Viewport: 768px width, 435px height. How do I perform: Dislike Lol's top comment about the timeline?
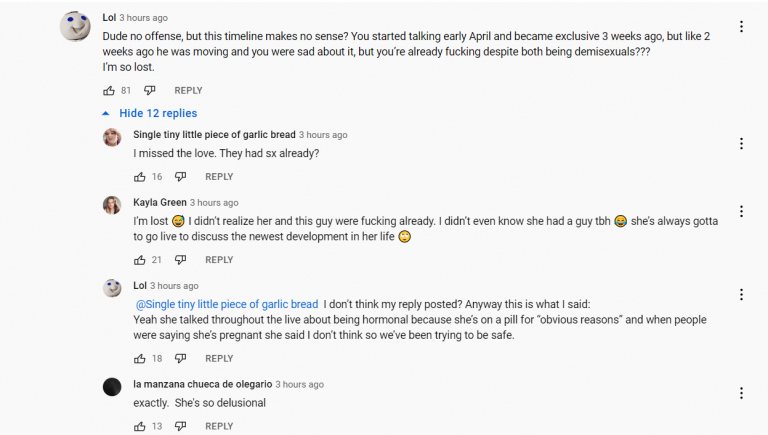click(149, 91)
